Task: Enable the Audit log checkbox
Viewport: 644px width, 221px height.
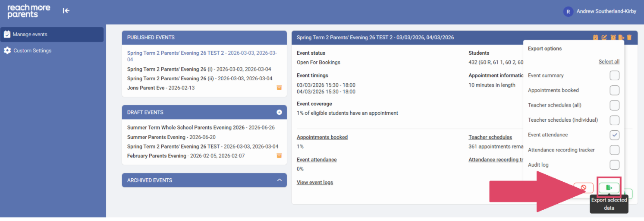Action: tap(614, 165)
